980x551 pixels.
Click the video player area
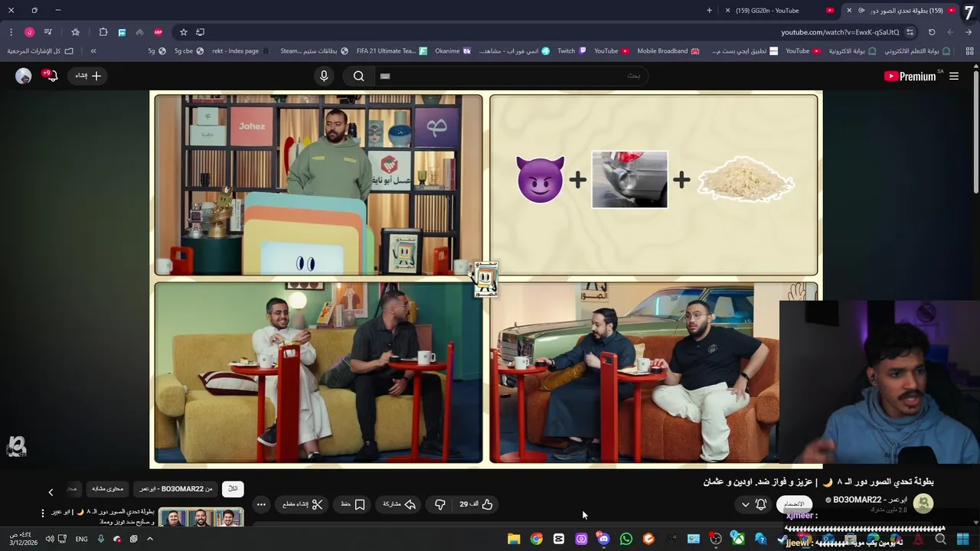(x=486, y=279)
